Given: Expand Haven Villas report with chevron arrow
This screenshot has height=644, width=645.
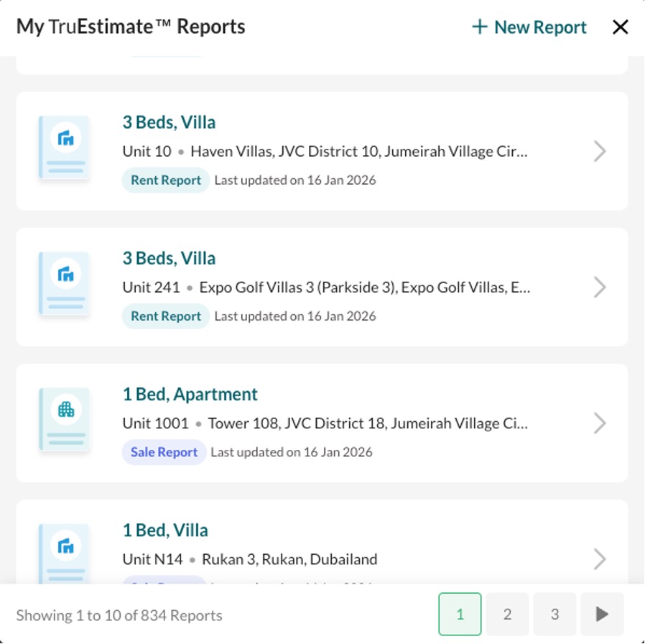Looking at the screenshot, I should coord(600,152).
